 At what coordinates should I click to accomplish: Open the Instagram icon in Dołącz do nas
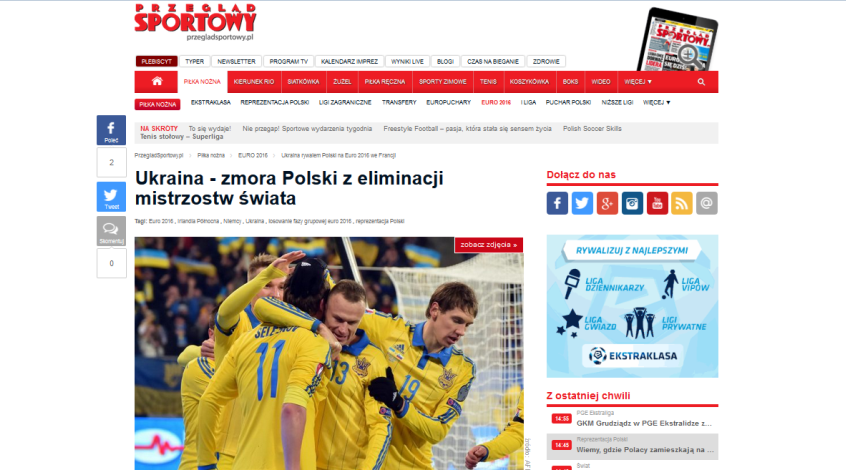pyautogui.click(x=632, y=203)
